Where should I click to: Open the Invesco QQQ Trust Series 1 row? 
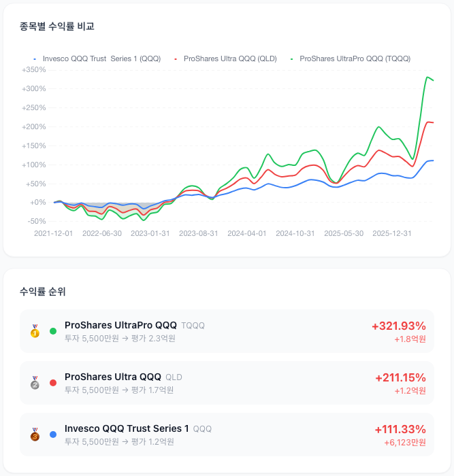[227, 435]
